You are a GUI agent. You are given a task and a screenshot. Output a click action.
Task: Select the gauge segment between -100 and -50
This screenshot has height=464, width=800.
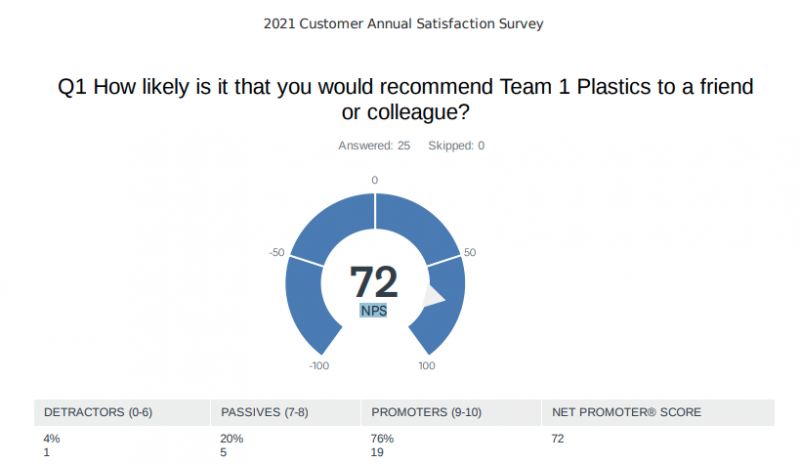tap(303, 300)
